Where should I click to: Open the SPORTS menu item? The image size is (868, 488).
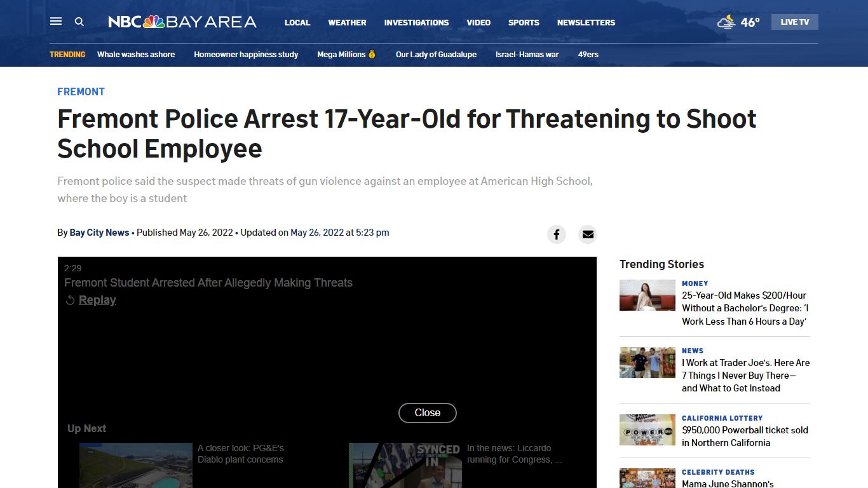[524, 22]
